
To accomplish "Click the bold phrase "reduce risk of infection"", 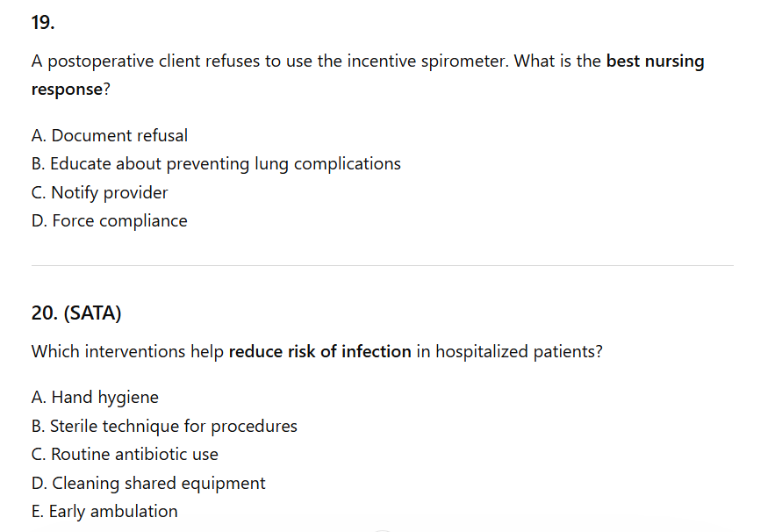I will (319, 352).
